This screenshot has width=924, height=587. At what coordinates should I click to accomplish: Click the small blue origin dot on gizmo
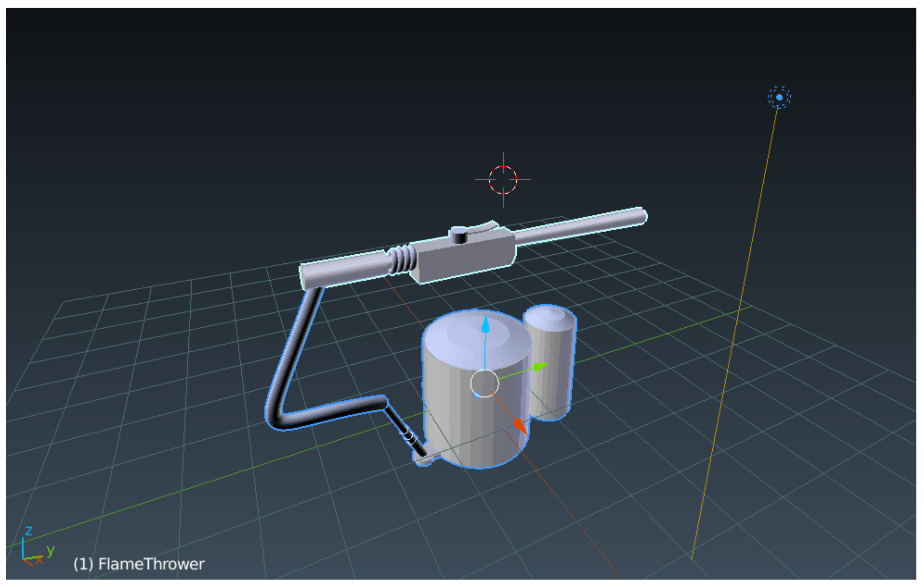point(477,395)
